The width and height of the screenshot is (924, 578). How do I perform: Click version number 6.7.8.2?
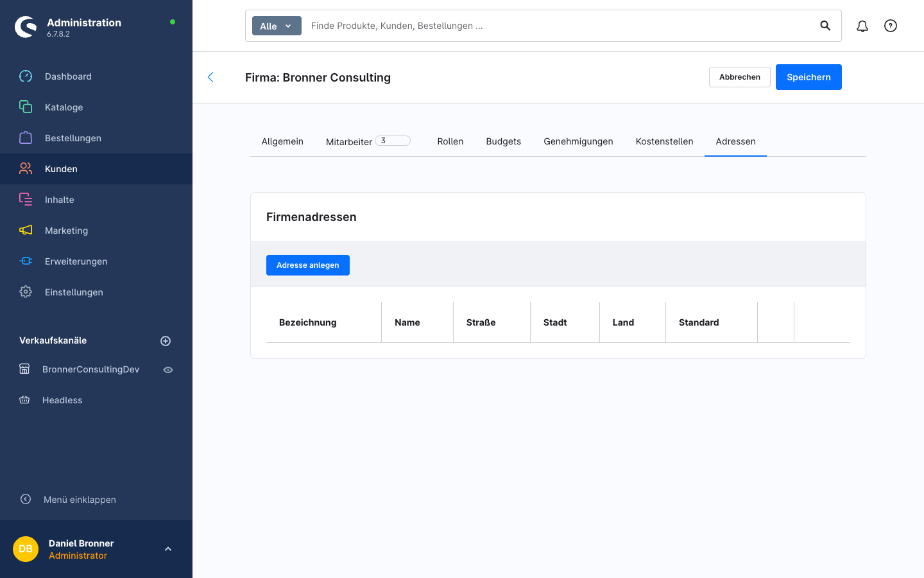click(58, 34)
